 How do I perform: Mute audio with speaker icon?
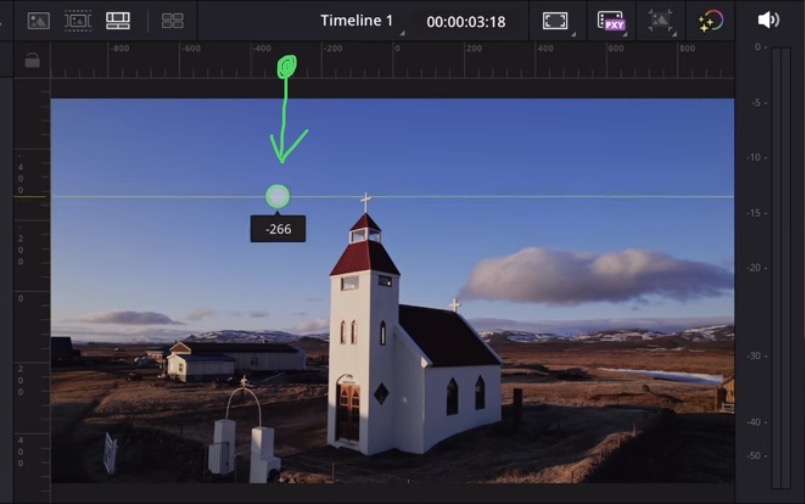(x=769, y=20)
